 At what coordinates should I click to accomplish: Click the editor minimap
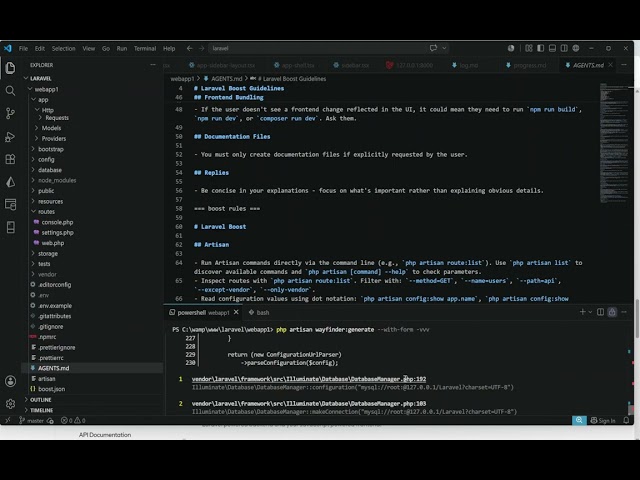(x=614, y=143)
